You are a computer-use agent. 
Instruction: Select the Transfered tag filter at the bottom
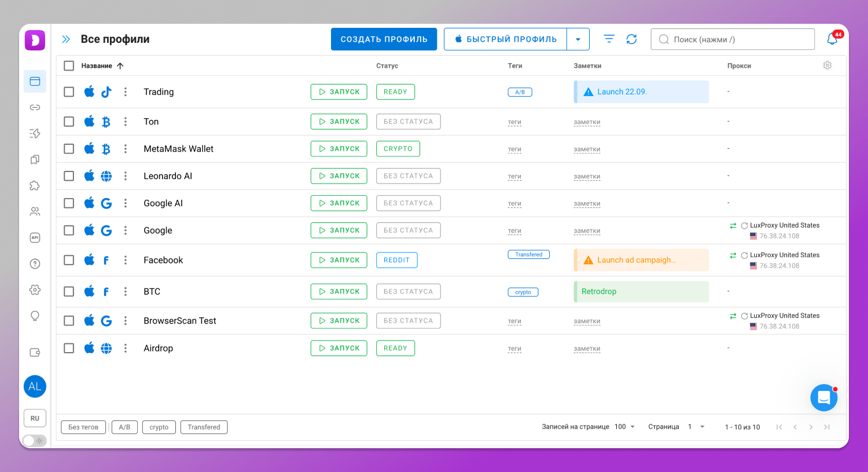pyautogui.click(x=204, y=427)
